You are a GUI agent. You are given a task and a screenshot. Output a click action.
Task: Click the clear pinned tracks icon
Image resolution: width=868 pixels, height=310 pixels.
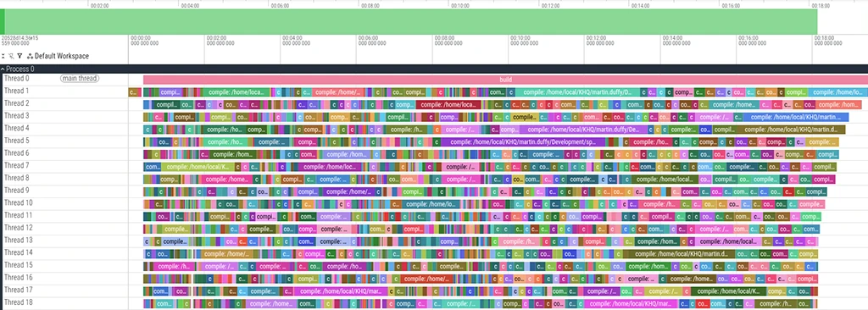pyautogui.click(x=11, y=56)
